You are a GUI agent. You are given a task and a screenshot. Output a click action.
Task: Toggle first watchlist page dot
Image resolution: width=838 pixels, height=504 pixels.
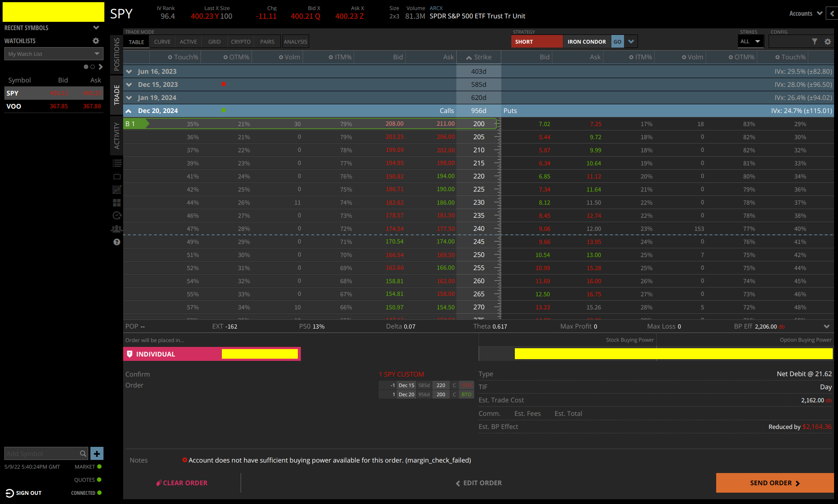(86, 67)
